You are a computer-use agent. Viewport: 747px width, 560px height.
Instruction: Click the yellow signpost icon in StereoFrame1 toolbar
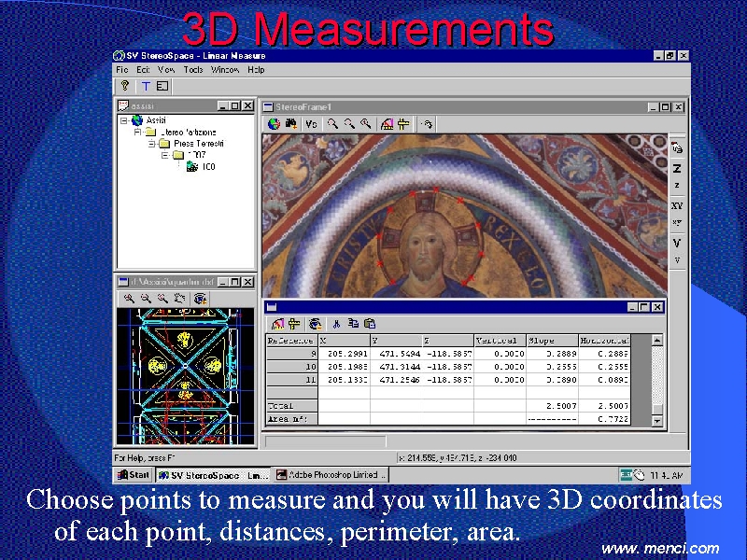click(x=403, y=124)
